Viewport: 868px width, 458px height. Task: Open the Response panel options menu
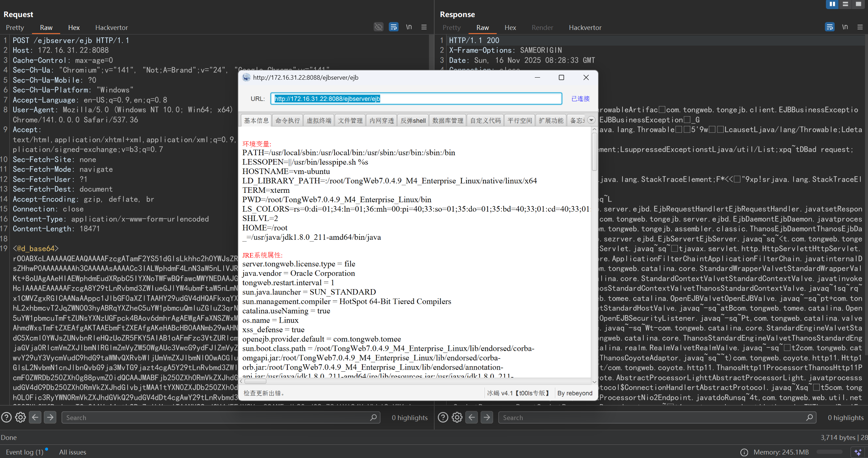pos(860,27)
